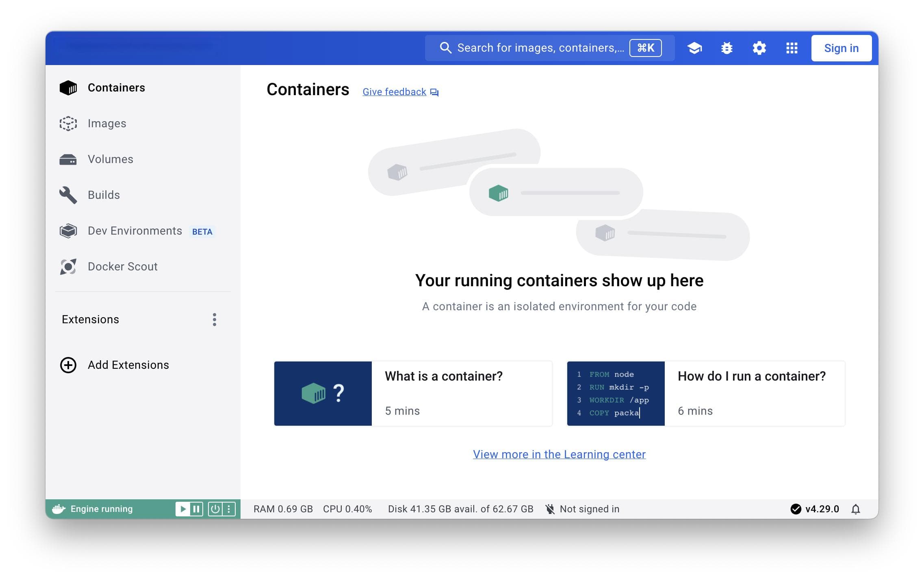Click the v4.29.0 version label
Viewport: 924px width, 579px height.
tap(822, 509)
